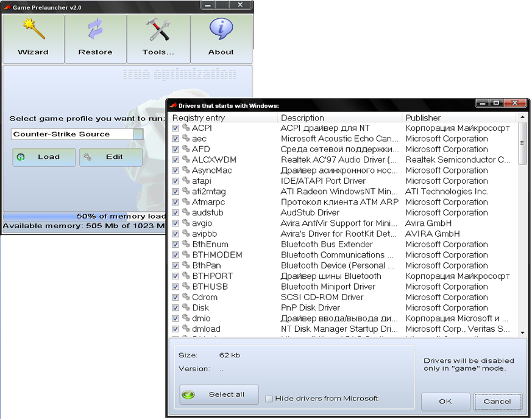The width and height of the screenshot is (532, 420).
Task: Click the memory load progress bar
Action: click(x=84, y=216)
